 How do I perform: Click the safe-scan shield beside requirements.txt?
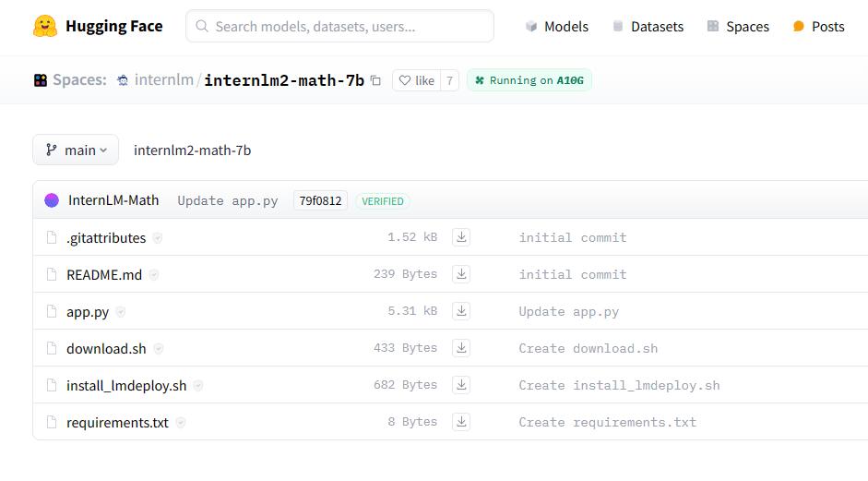click(181, 423)
